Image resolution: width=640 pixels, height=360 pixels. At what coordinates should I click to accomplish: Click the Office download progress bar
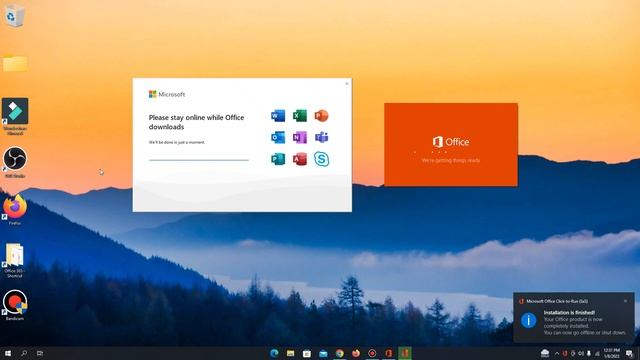point(199,160)
